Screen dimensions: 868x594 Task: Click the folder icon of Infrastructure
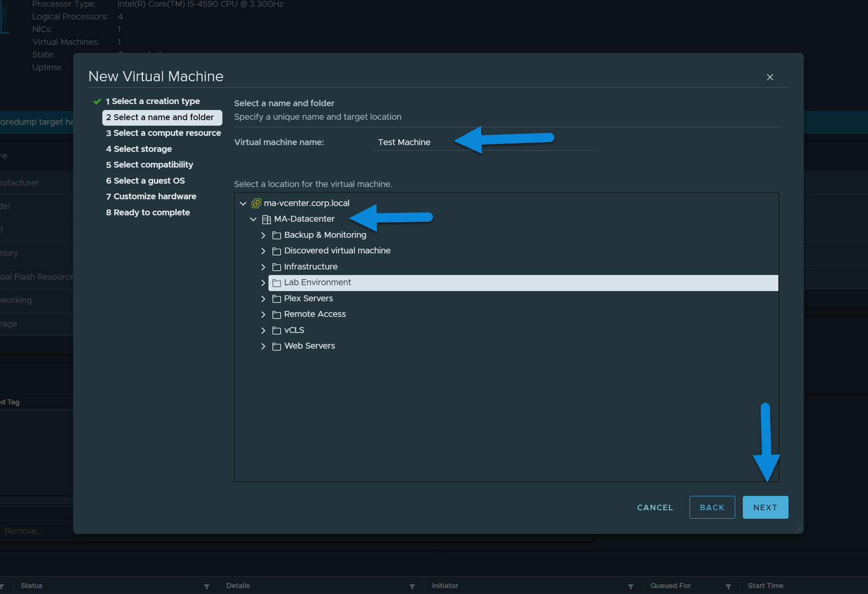click(x=277, y=267)
